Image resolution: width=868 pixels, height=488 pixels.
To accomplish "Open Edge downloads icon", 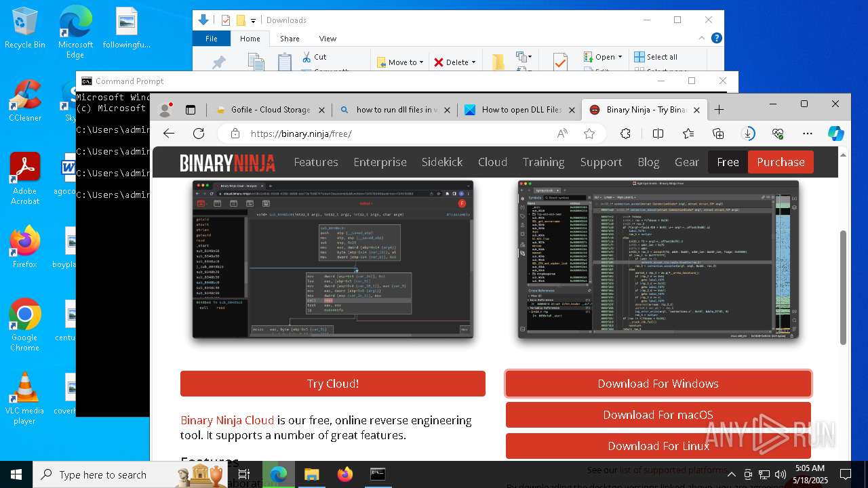I will coord(749,134).
